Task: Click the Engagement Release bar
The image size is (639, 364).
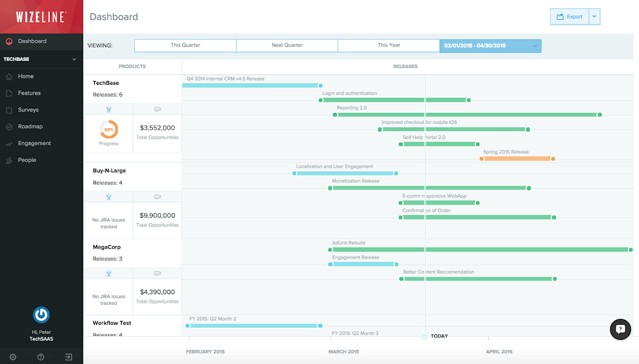Action: pyautogui.click(x=363, y=264)
